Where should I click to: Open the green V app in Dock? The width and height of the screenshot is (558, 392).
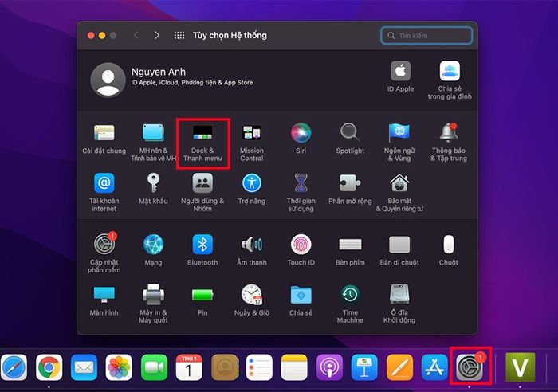pos(521,367)
